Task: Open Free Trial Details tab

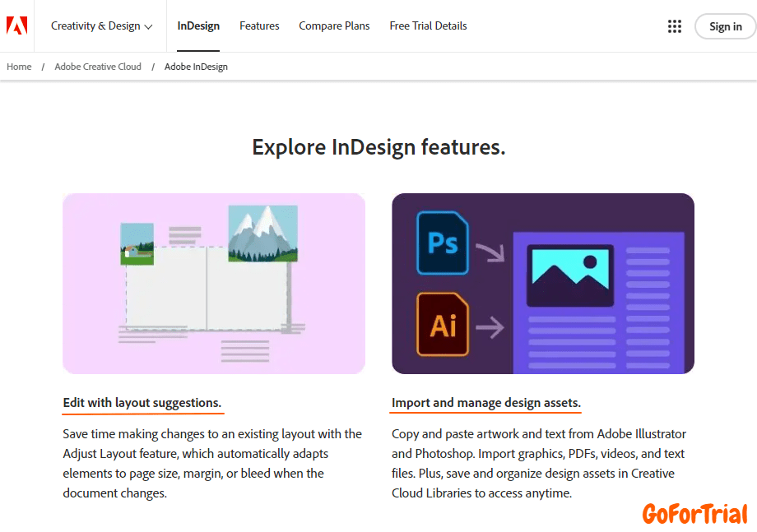Action: (x=428, y=26)
